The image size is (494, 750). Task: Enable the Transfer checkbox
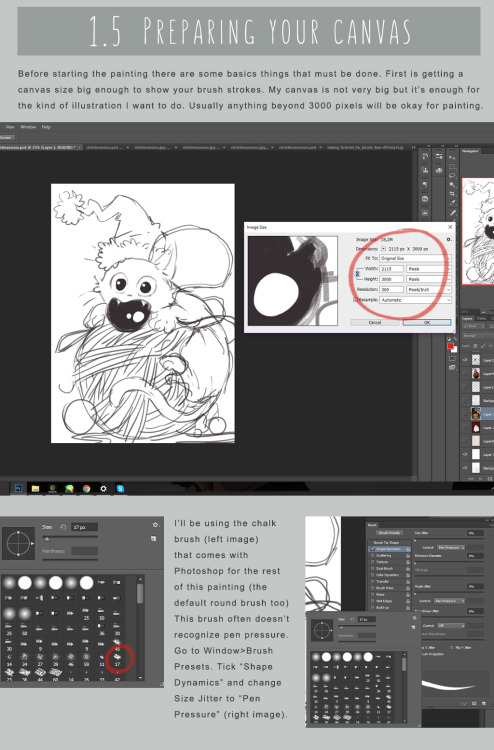373,582
